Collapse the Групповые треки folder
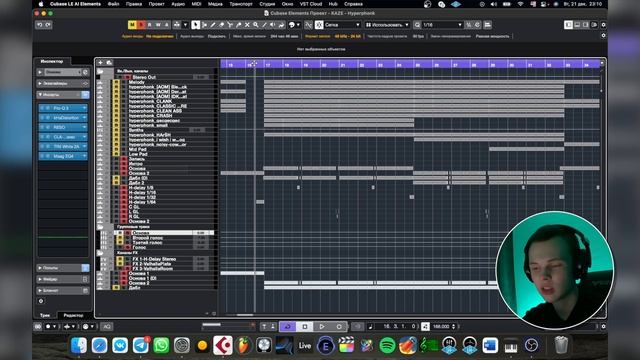 tap(100, 227)
